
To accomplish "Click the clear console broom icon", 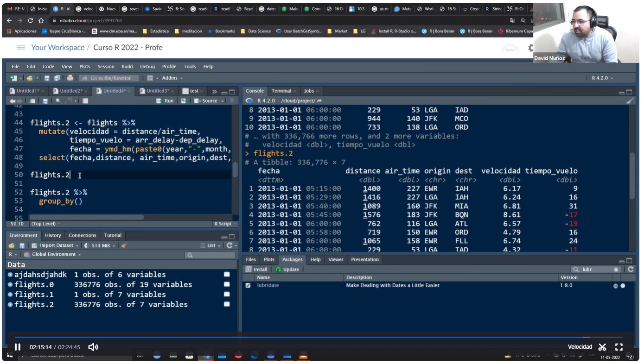I will coord(630,100).
